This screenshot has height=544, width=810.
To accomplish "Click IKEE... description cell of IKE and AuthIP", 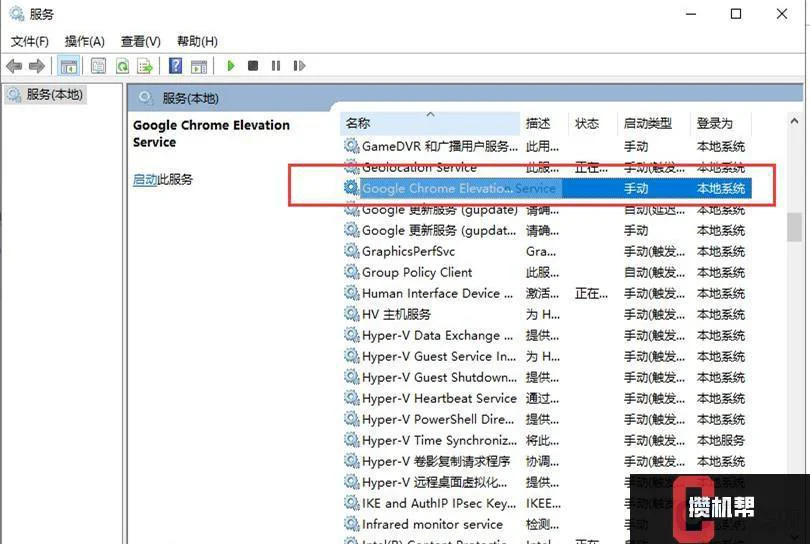I will pyautogui.click(x=543, y=503).
